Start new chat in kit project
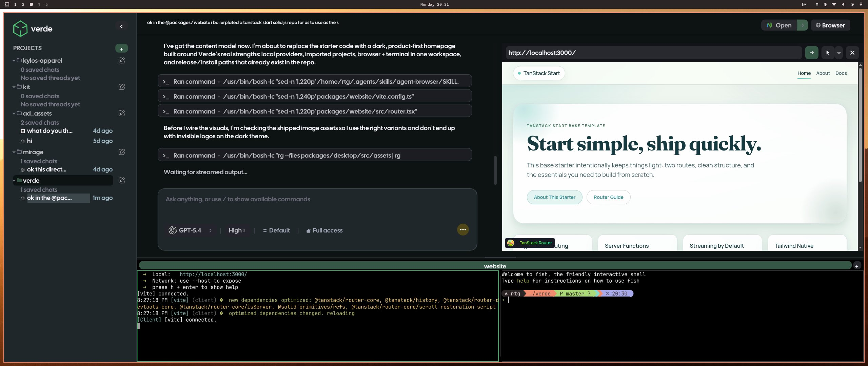Image resolution: width=868 pixels, height=366 pixels. [122, 87]
